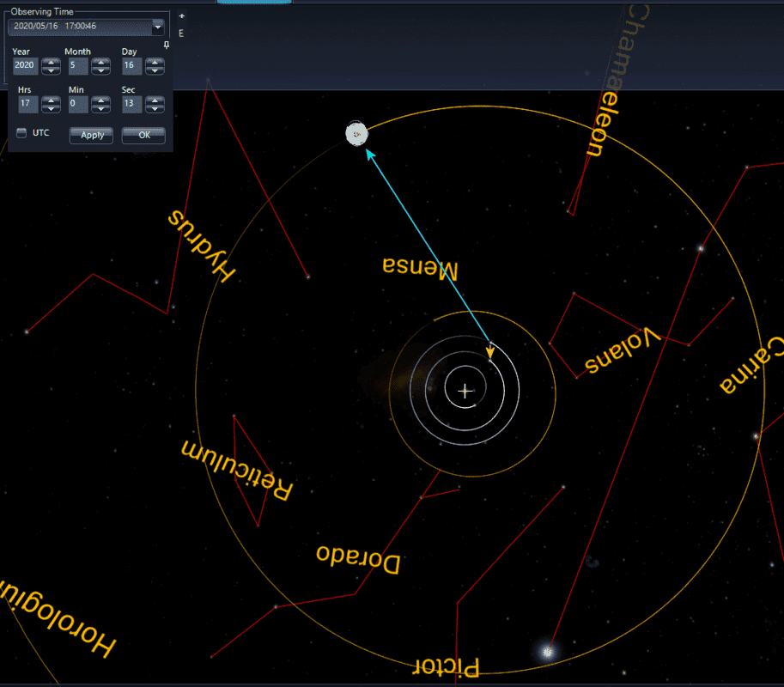The width and height of the screenshot is (784, 687).
Task: Click the E icon beside Observing Time
Action: coord(181,33)
